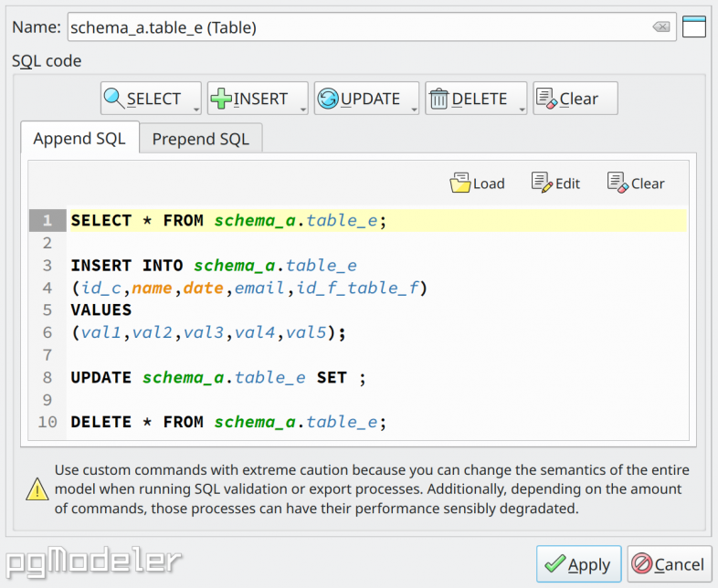The width and height of the screenshot is (718, 588).
Task: Switch to the Prepend SQL tab
Action: coord(201,138)
